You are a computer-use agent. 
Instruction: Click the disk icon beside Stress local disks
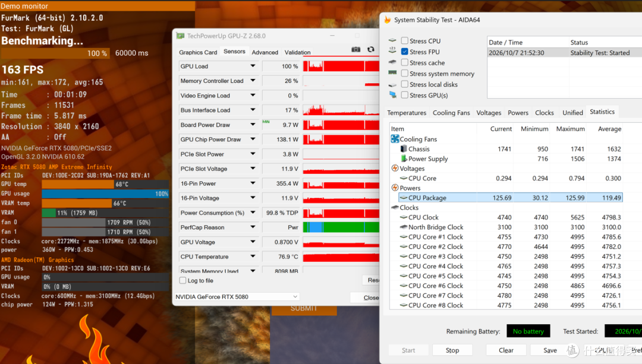pyautogui.click(x=392, y=84)
